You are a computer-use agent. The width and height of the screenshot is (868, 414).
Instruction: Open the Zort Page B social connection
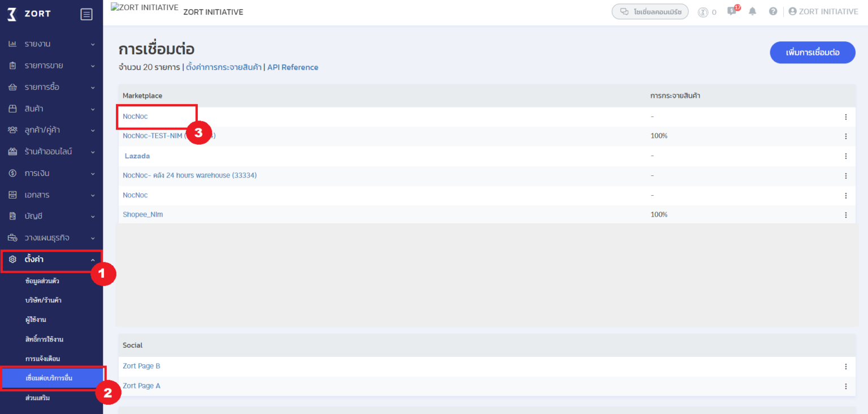click(x=141, y=366)
